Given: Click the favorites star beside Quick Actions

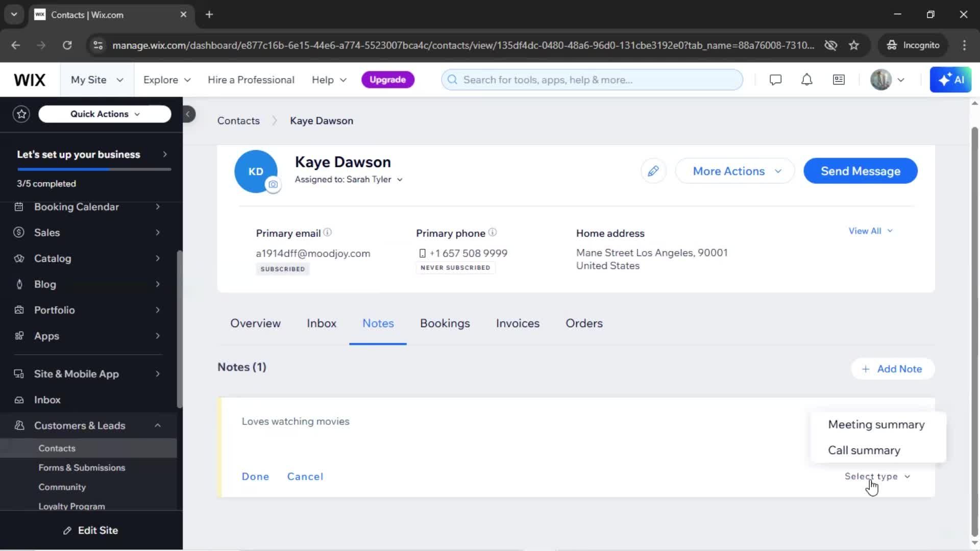Looking at the screenshot, I should pyautogui.click(x=21, y=114).
